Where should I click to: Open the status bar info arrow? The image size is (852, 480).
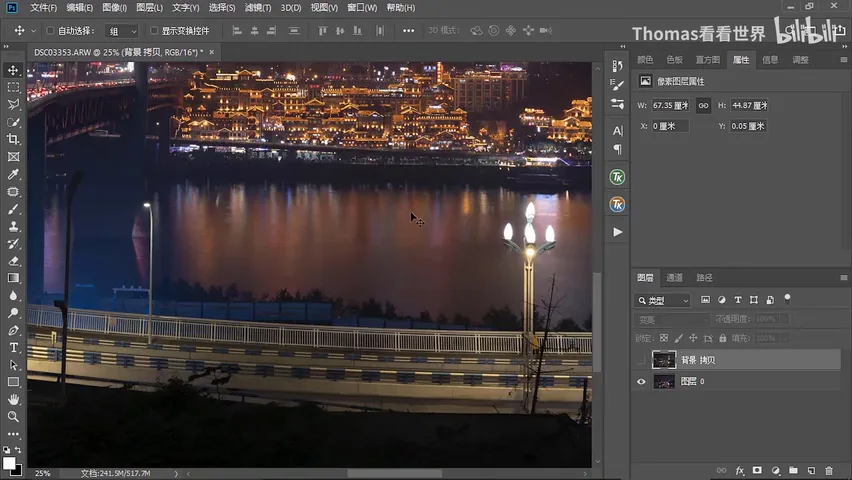[176, 473]
